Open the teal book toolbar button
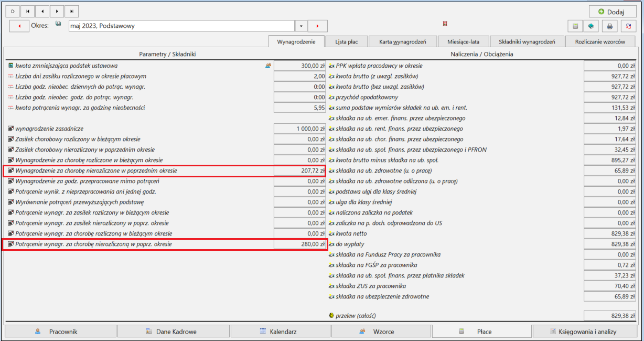The width and height of the screenshot is (644, 341). [x=591, y=26]
